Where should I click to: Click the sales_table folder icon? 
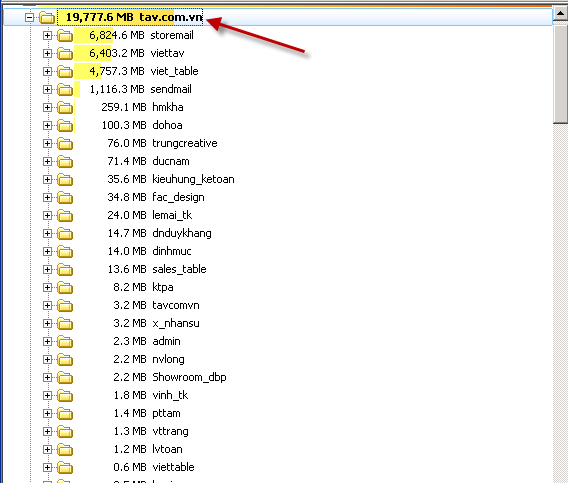pos(65,270)
